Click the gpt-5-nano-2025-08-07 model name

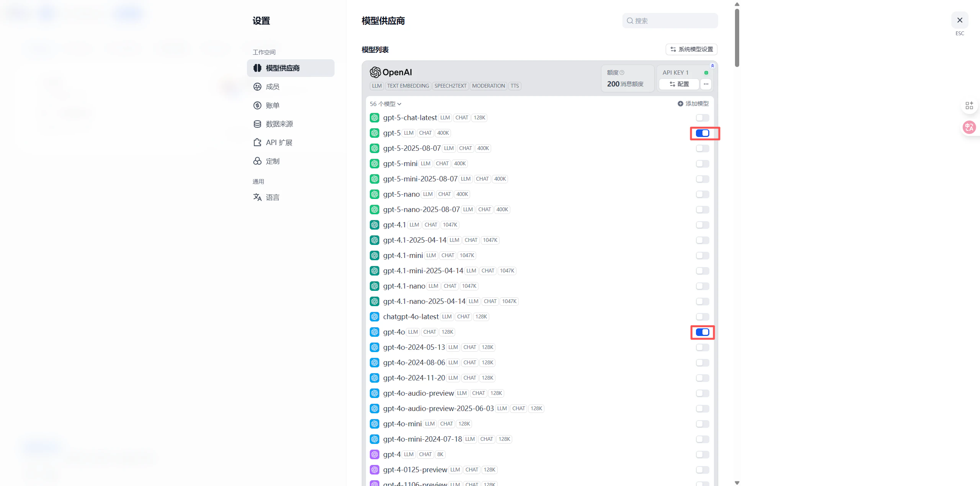point(421,210)
